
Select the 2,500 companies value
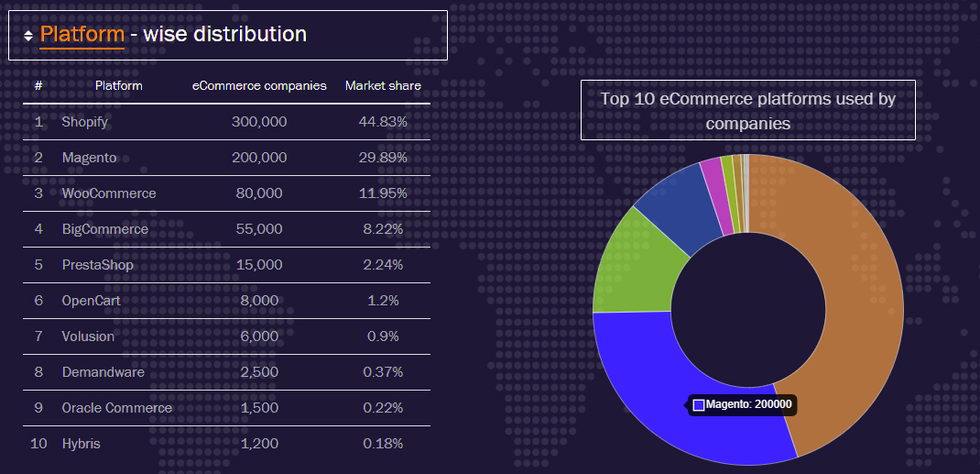tap(259, 372)
